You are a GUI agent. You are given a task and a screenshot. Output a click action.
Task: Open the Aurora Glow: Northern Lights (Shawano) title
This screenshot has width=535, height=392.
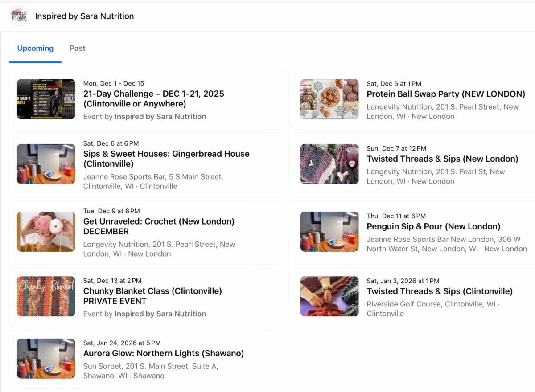pyautogui.click(x=164, y=353)
